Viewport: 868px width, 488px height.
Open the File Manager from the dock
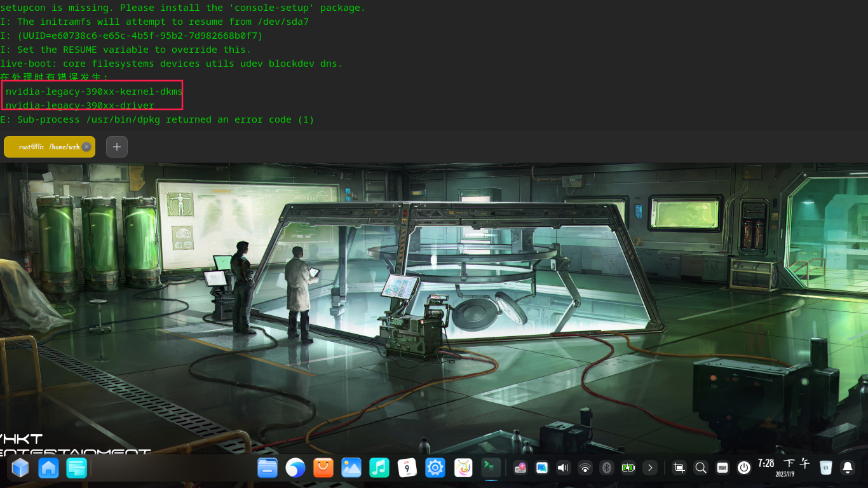[x=267, y=468]
